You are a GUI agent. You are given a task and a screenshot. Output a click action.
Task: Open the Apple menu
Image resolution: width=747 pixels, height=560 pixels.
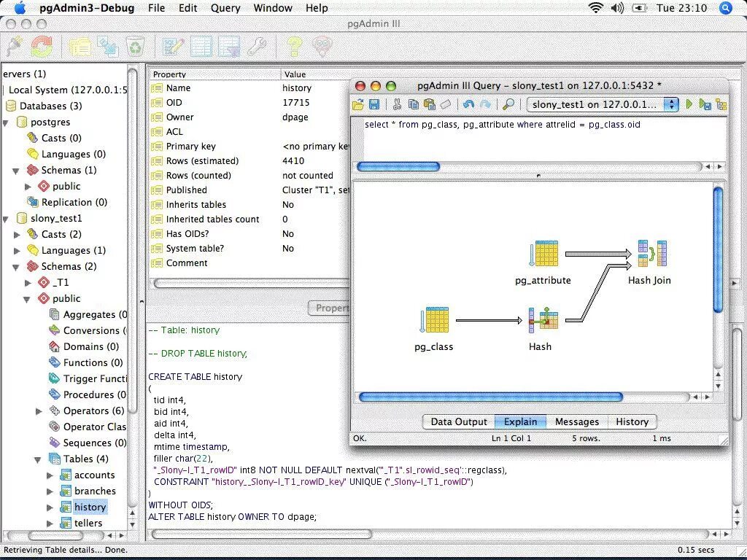(20, 7)
